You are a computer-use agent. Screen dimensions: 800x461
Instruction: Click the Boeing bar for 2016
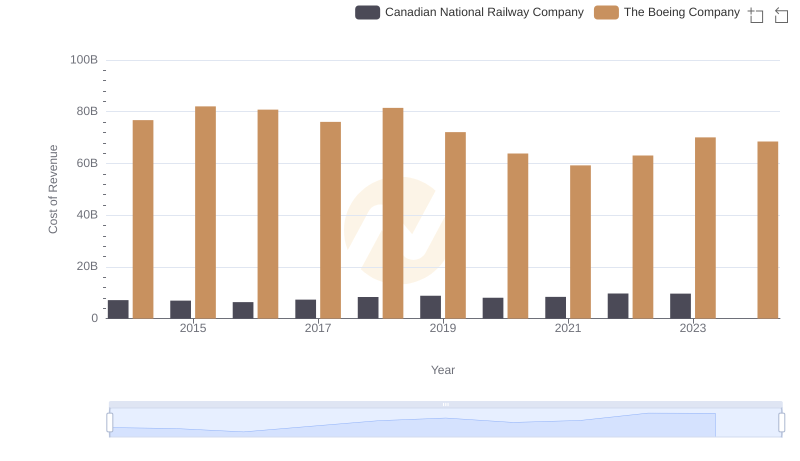[x=268, y=214]
